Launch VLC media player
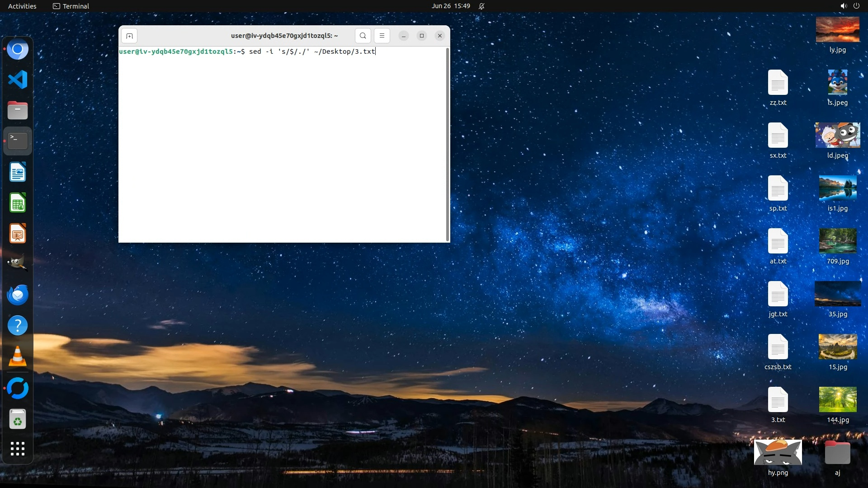The width and height of the screenshot is (868, 488). (x=18, y=357)
